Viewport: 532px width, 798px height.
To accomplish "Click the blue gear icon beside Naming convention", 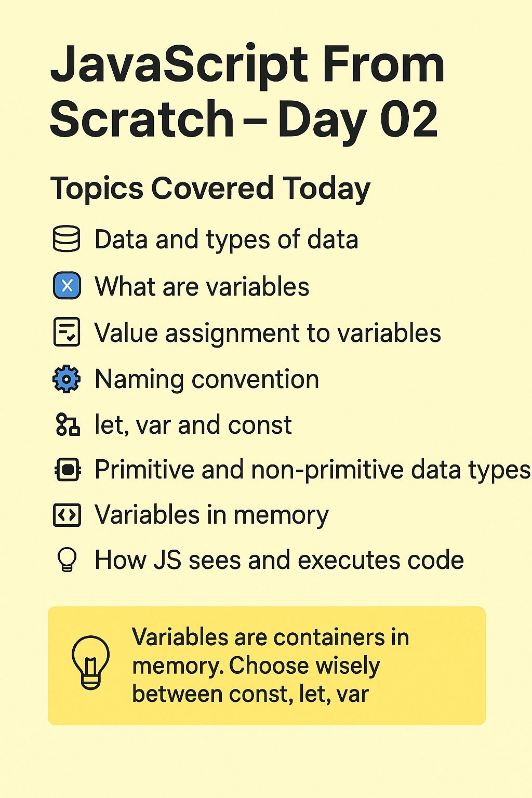I will point(66,379).
